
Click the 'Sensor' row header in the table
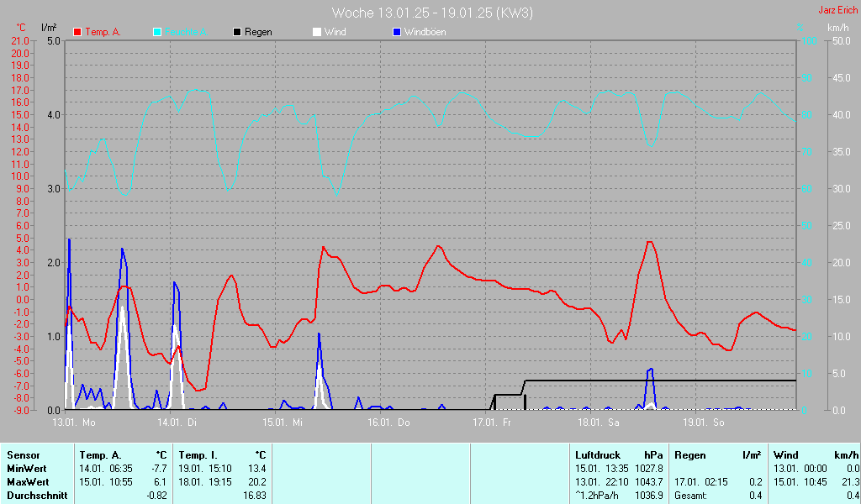click(x=23, y=455)
